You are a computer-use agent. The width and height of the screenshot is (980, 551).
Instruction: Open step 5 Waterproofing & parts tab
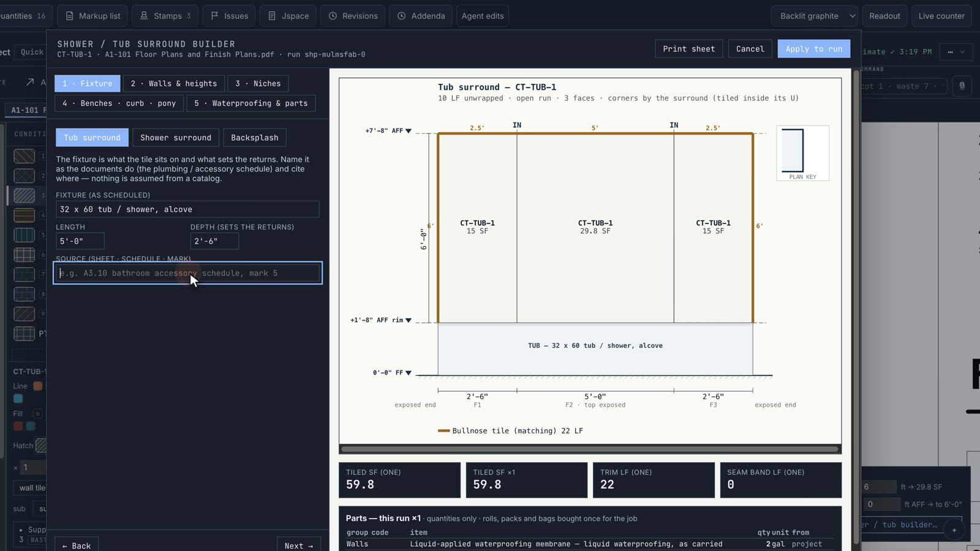(251, 103)
